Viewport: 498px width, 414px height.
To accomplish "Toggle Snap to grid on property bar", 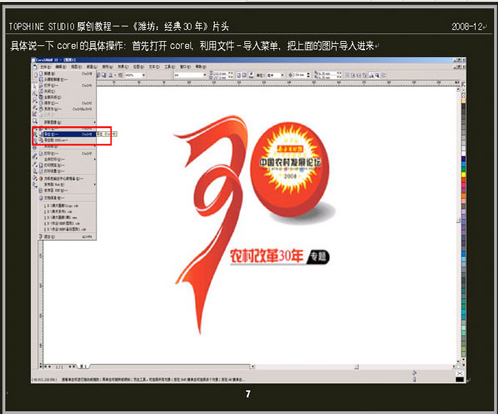I will (347, 75).
